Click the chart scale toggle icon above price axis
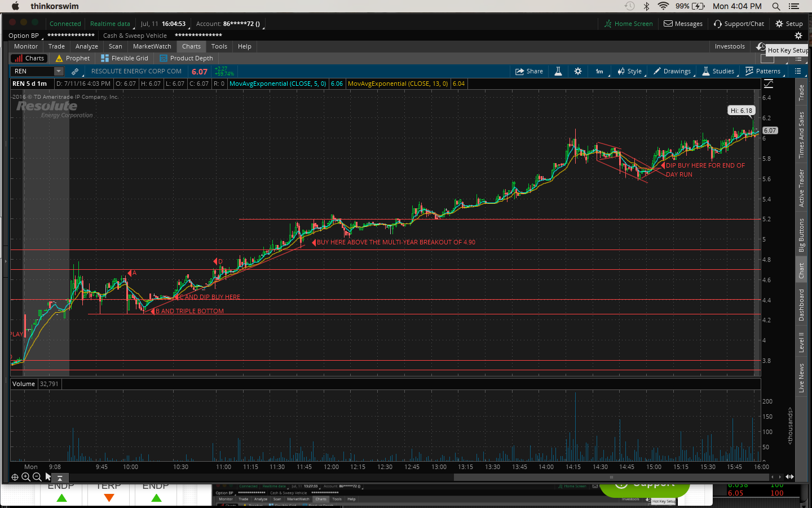This screenshot has width=812, height=508. point(768,84)
